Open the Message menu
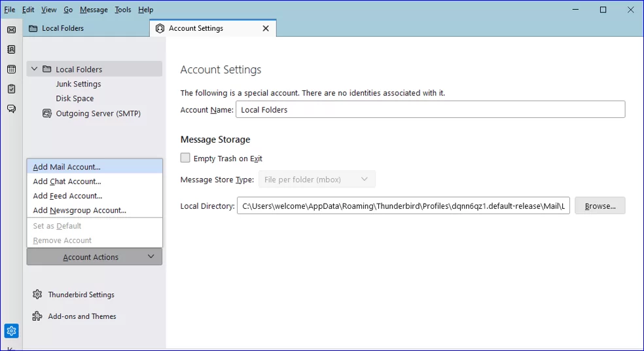 [x=94, y=9]
